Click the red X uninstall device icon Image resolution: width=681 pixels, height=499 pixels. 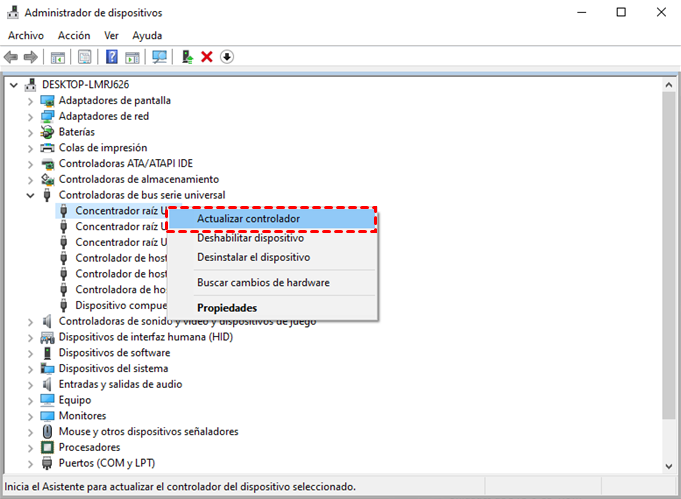click(207, 57)
